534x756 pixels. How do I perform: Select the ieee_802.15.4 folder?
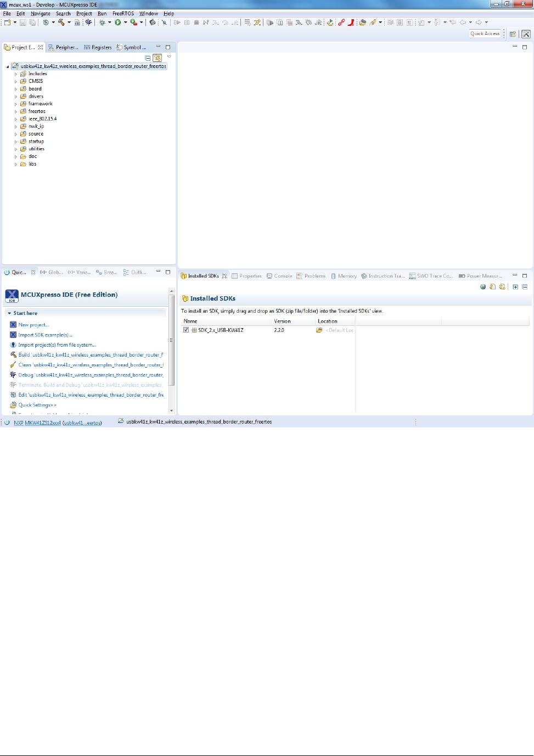[42, 119]
